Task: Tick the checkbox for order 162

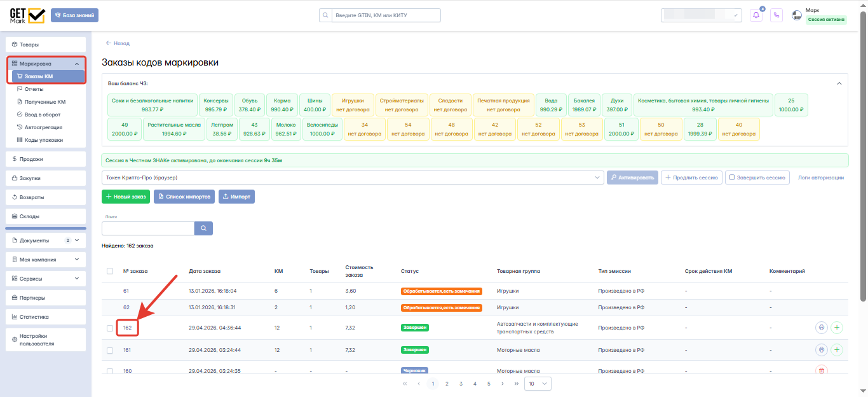Action: coord(110,328)
